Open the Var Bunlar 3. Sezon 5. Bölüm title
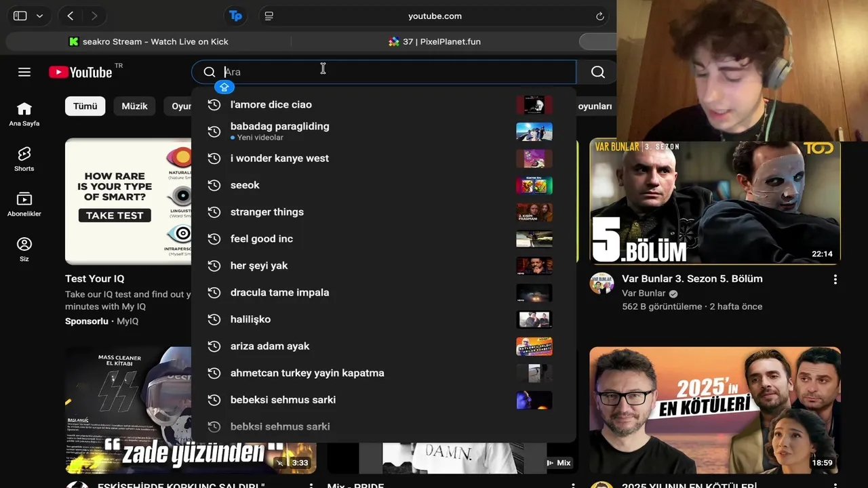 pos(692,279)
